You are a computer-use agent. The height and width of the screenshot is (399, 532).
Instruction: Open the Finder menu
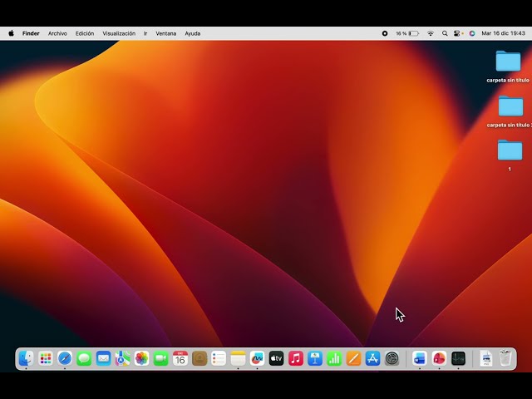(x=31, y=33)
